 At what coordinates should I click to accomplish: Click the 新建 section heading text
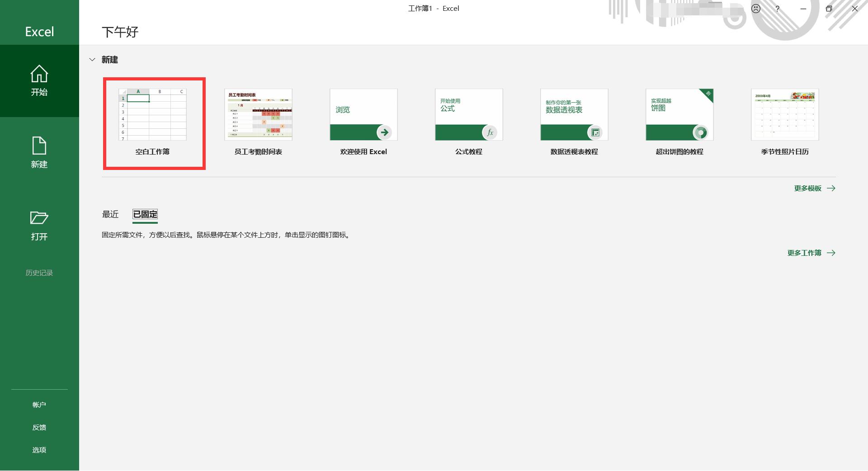click(110, 60)
